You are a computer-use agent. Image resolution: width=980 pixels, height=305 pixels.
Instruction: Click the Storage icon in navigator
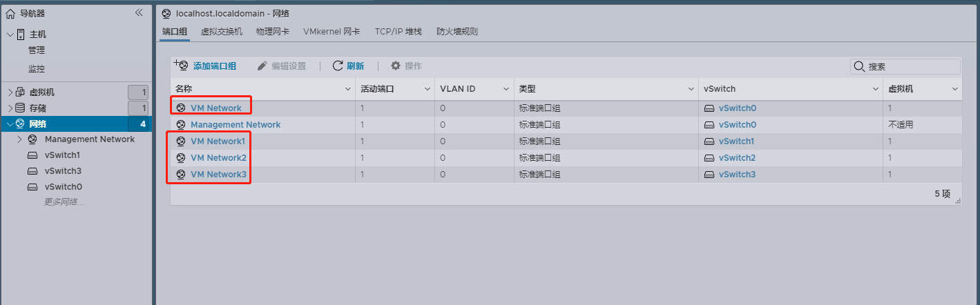[19, 108]
